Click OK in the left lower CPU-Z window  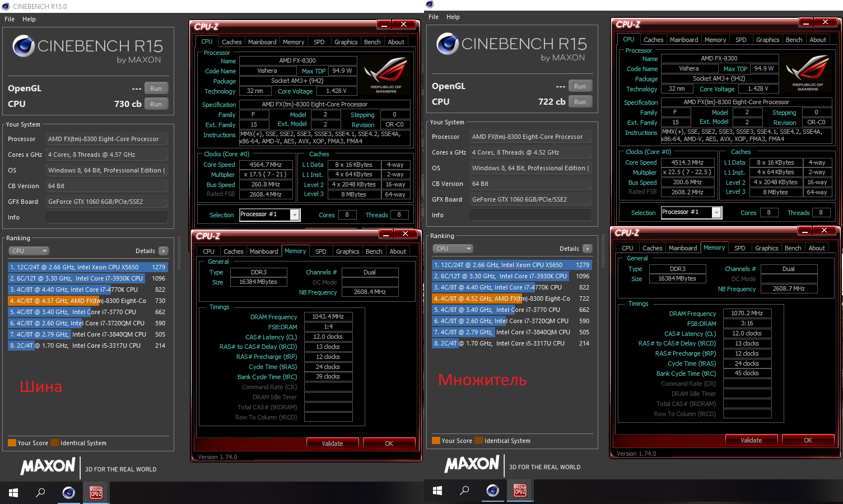[x=389, y=444]
